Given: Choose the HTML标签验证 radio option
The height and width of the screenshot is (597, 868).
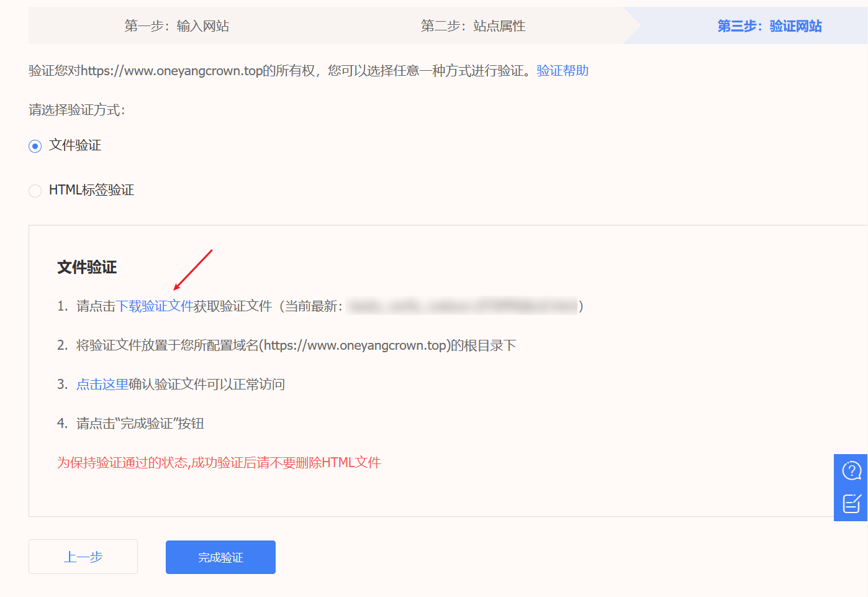Looking at the screenshot, I should coord(35,191).
